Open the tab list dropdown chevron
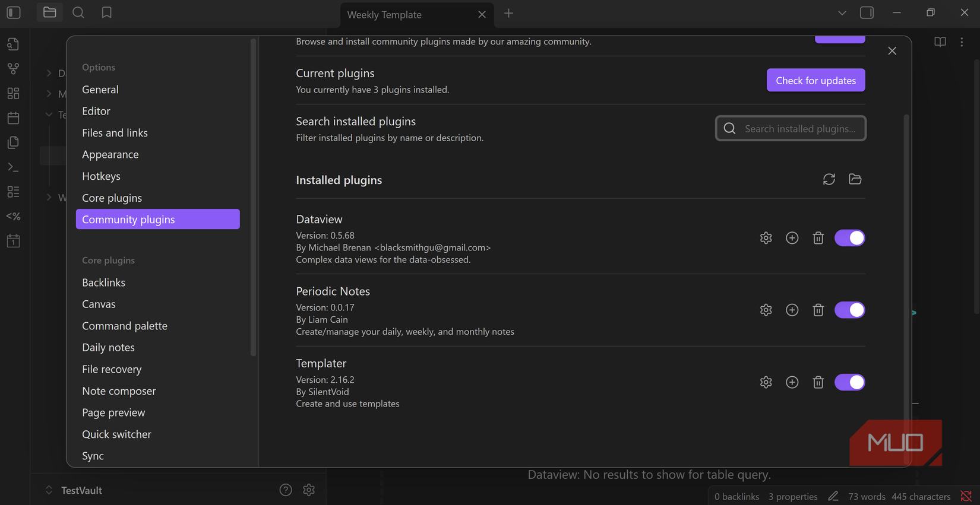 [842, 13]
